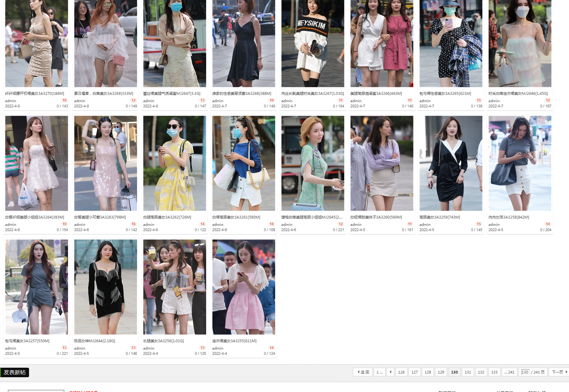Go to page 1 in pagination
The height and width of the screenshot is (392, 569).
379,372
